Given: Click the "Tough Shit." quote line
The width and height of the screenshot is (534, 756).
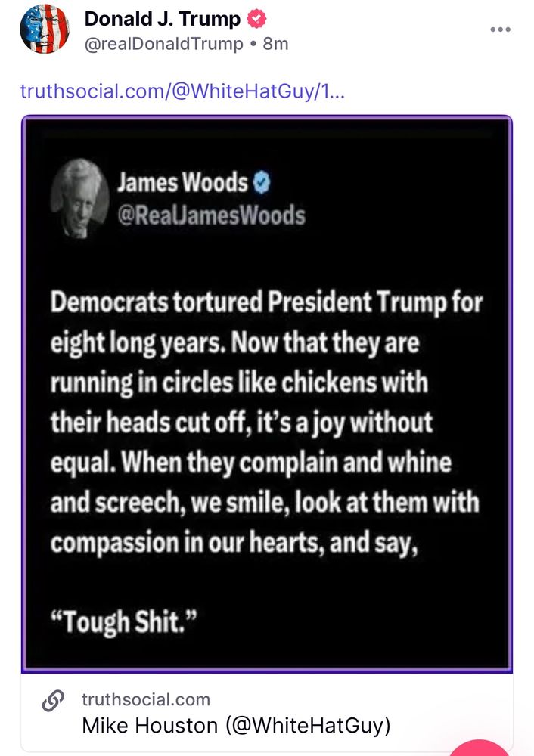Looking at the screenshot, I should click(x=125, y=621).
